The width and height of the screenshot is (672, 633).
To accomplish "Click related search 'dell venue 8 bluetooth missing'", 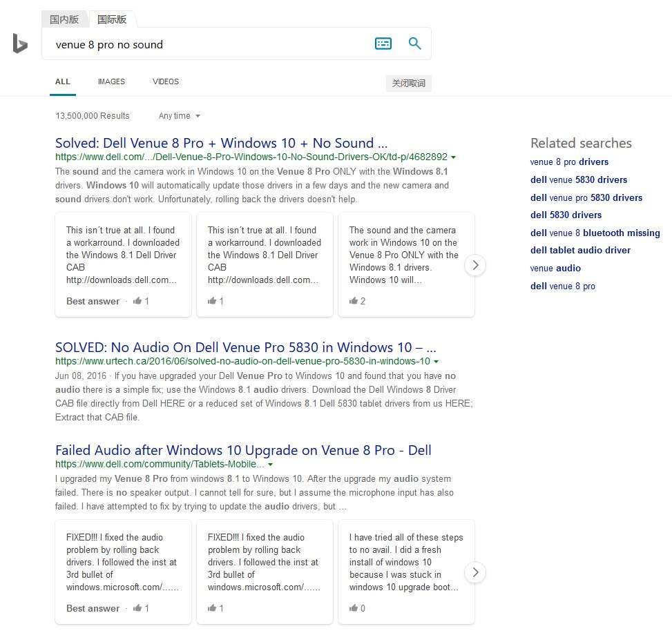I will [x=595, y=233].
